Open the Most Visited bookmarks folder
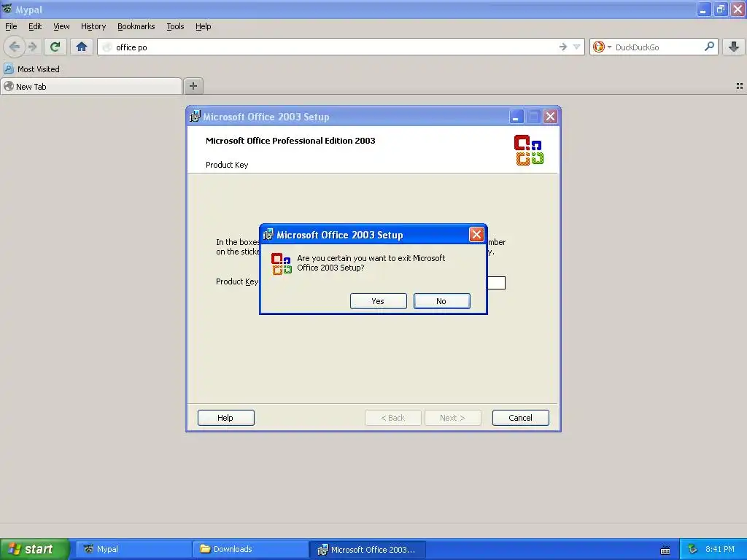This screenshot has height=560, width=747. point(32,69)
